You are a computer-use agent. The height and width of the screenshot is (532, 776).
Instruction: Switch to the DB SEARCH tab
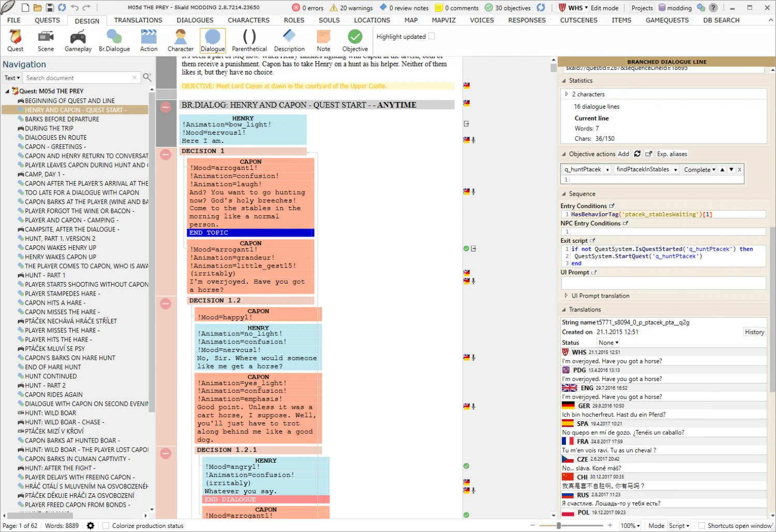pyautogui.click(x=721, y=20)
